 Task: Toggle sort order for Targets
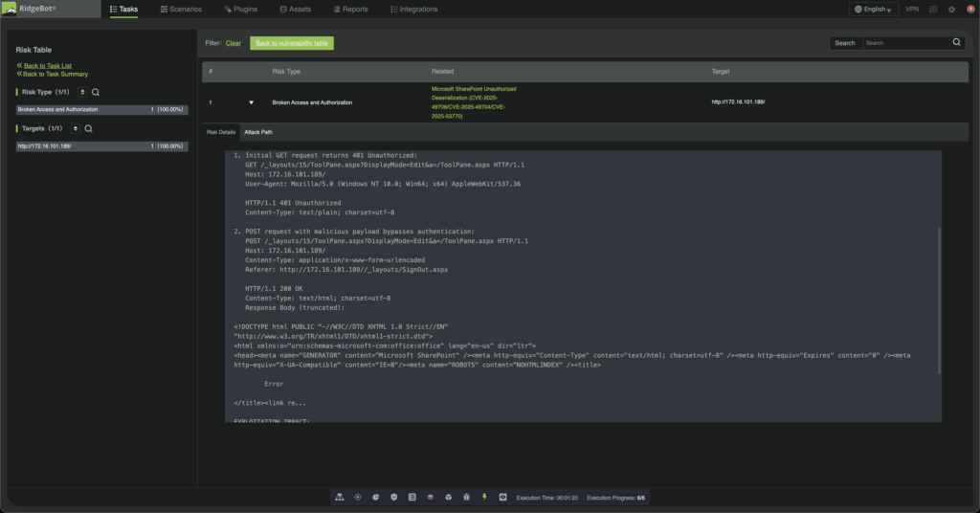tap(75, 128)
